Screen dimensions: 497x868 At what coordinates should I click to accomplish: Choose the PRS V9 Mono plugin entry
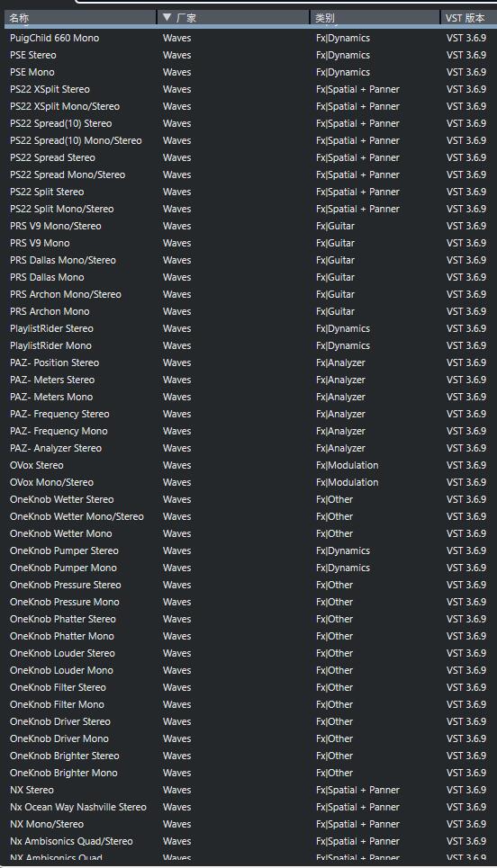[x=248, y=243]
